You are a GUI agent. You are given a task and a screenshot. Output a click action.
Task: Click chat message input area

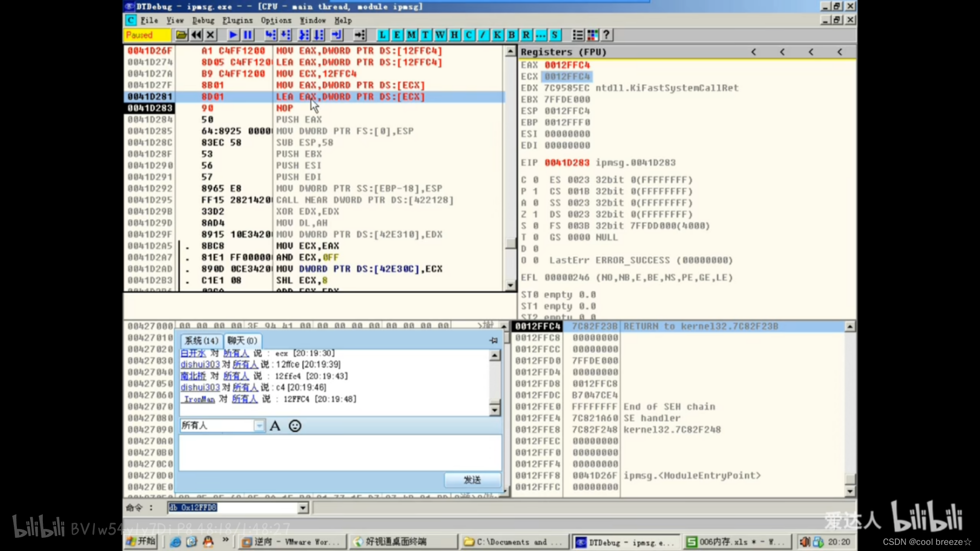(x=340, y=452)
